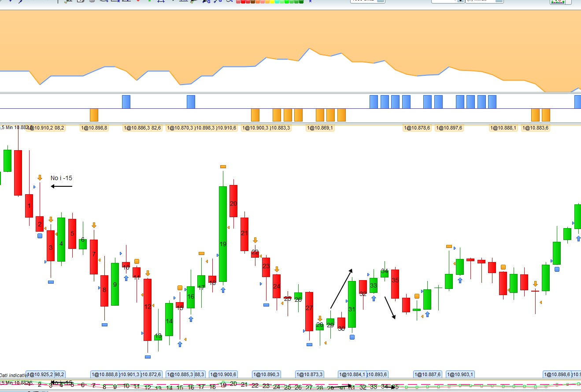Pick the orange down arrow above candle 24

277,269
